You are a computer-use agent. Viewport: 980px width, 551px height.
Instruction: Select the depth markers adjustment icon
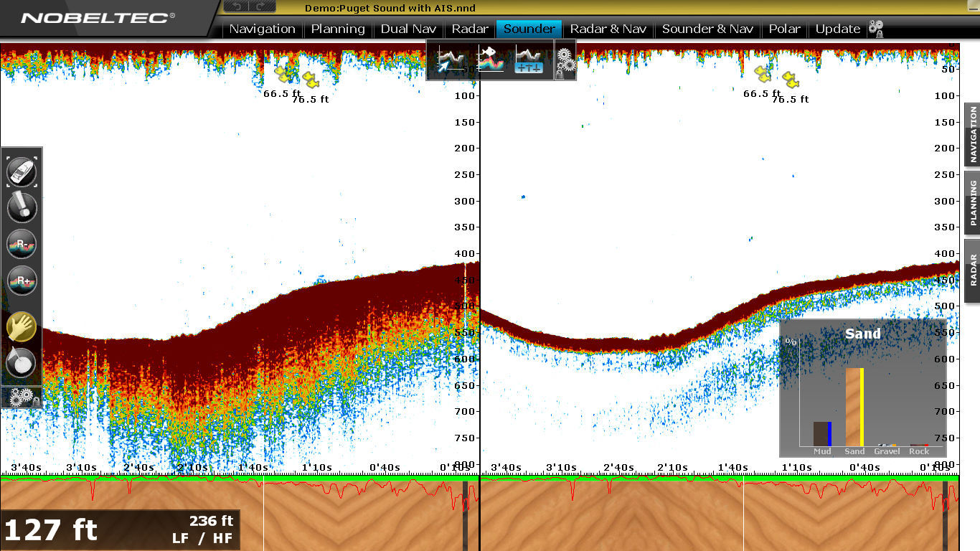(529, 66)
